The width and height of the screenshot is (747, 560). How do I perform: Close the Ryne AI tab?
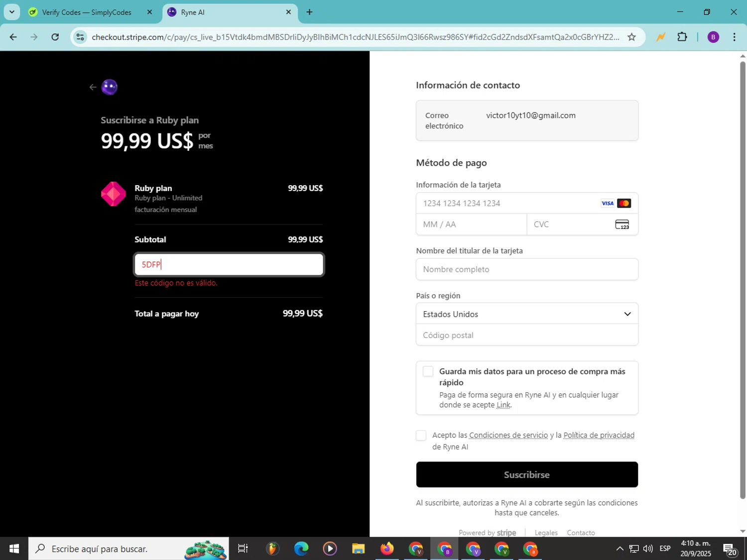(x=288, y=12)
